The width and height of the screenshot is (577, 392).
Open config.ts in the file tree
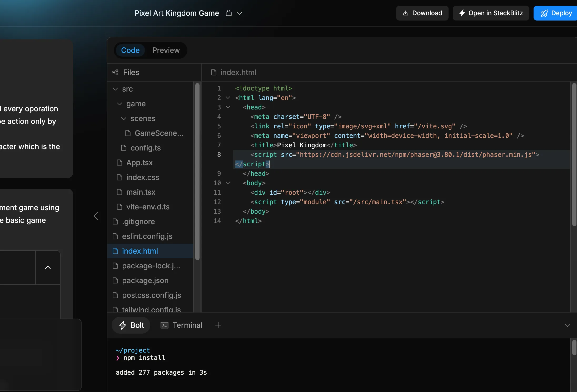click(x=151, y=148)
